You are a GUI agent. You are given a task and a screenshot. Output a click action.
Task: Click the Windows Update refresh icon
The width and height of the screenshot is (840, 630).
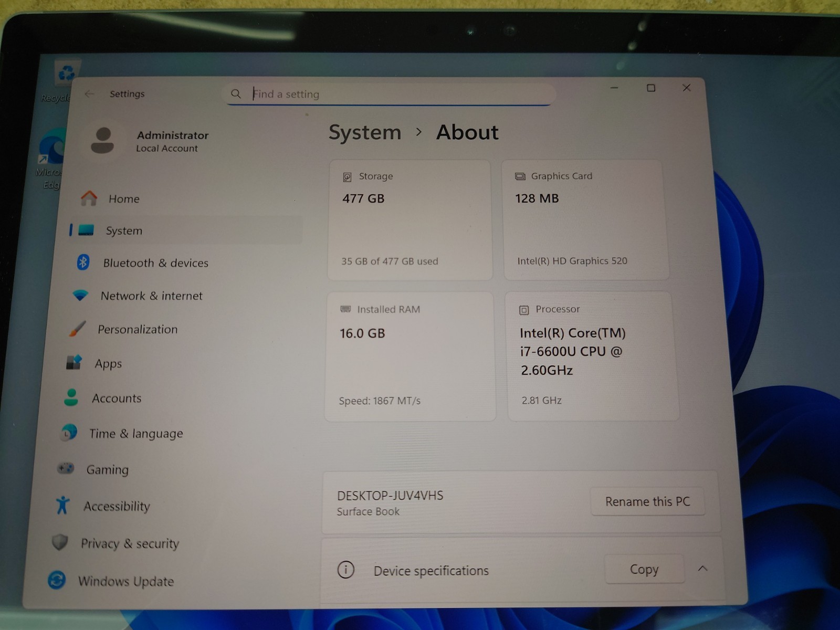coord(57,580)
